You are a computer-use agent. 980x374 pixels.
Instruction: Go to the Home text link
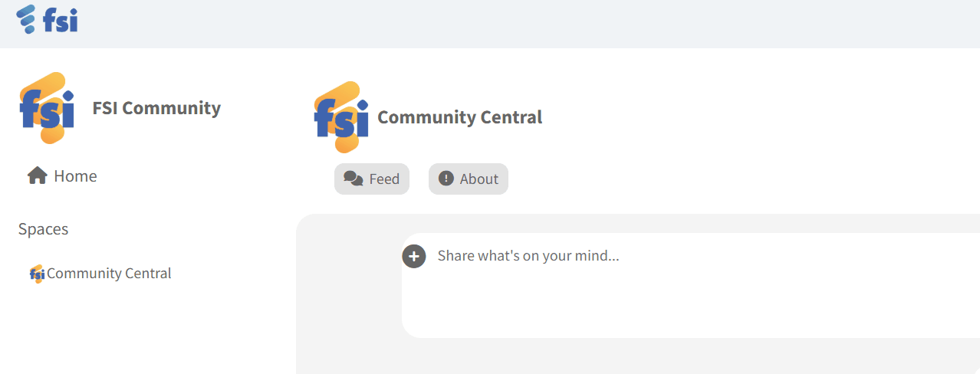75,176
